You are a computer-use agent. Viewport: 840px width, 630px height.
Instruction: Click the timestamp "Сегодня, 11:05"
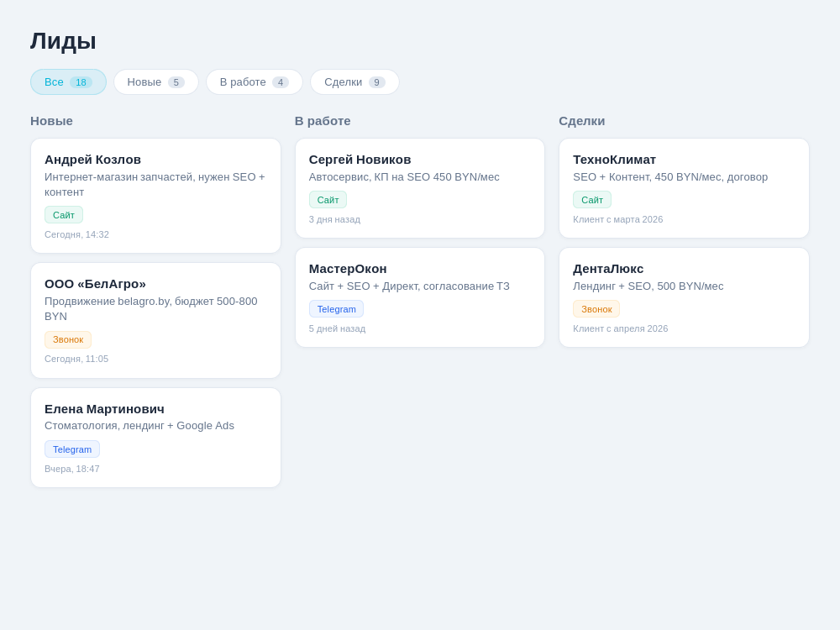click(76, 359)
